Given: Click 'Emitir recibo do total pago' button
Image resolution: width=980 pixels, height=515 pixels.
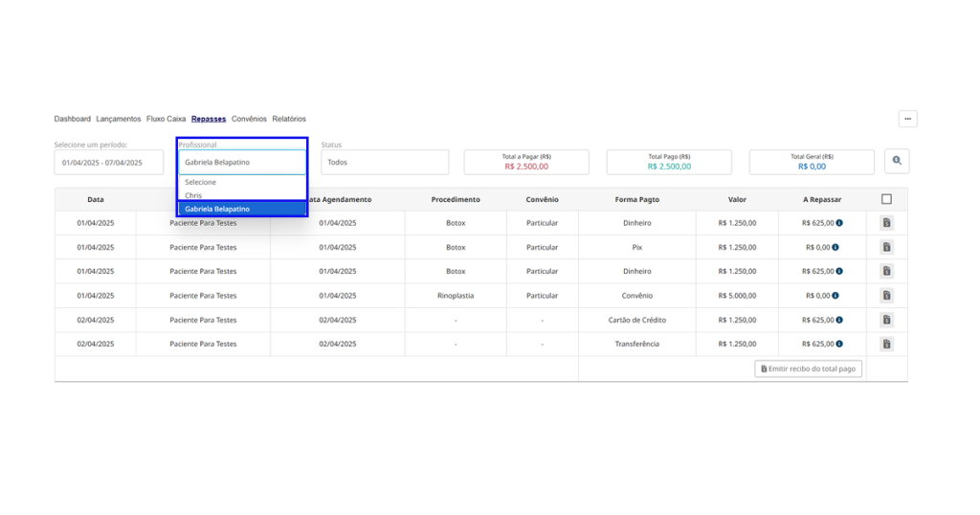Looking at the screenshot, I should [808, 369].
